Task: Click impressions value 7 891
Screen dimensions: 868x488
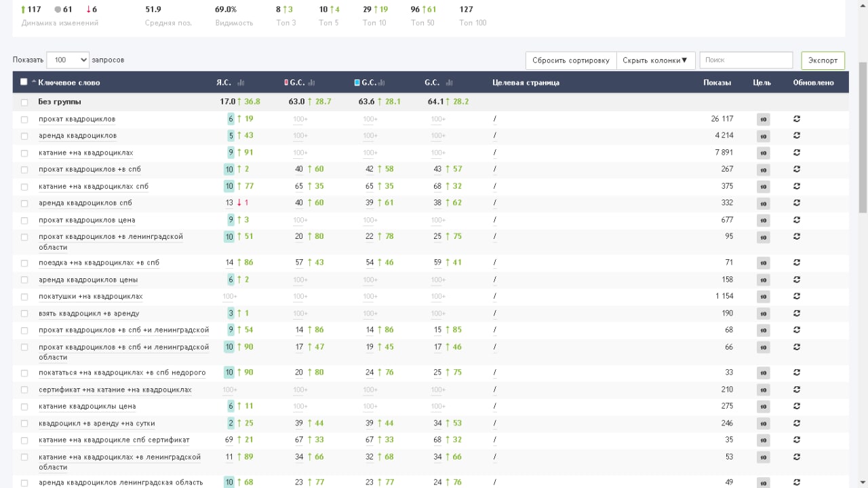Action: click(x=724, y=153)
